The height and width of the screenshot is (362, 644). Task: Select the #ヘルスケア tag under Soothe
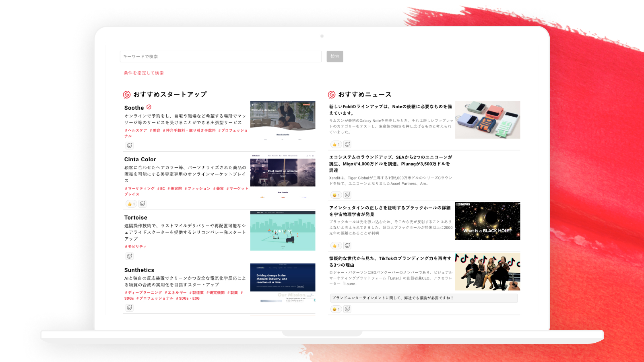(x=136, y=130)
